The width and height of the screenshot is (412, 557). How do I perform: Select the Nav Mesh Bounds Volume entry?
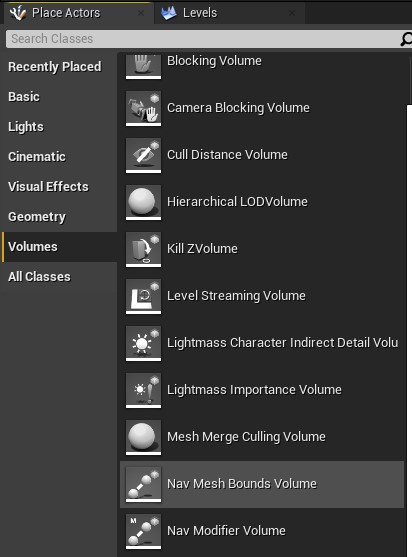tap(262, 484)
